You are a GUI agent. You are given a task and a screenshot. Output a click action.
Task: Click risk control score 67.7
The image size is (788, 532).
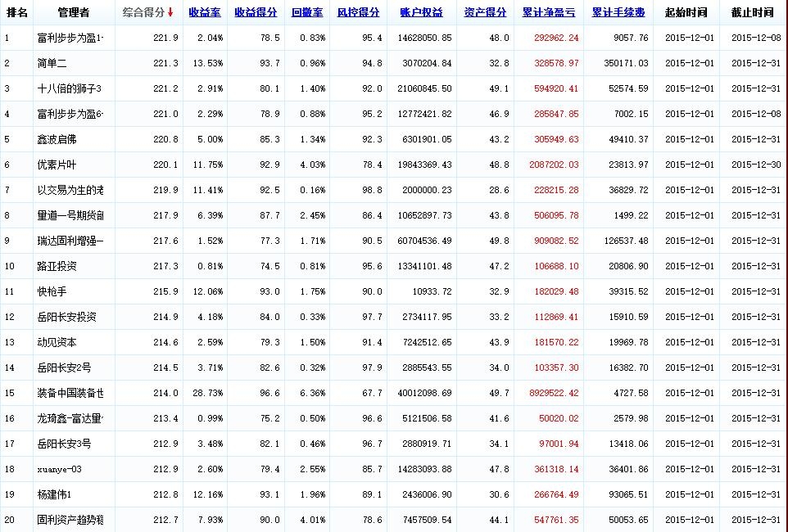[373, 393]
